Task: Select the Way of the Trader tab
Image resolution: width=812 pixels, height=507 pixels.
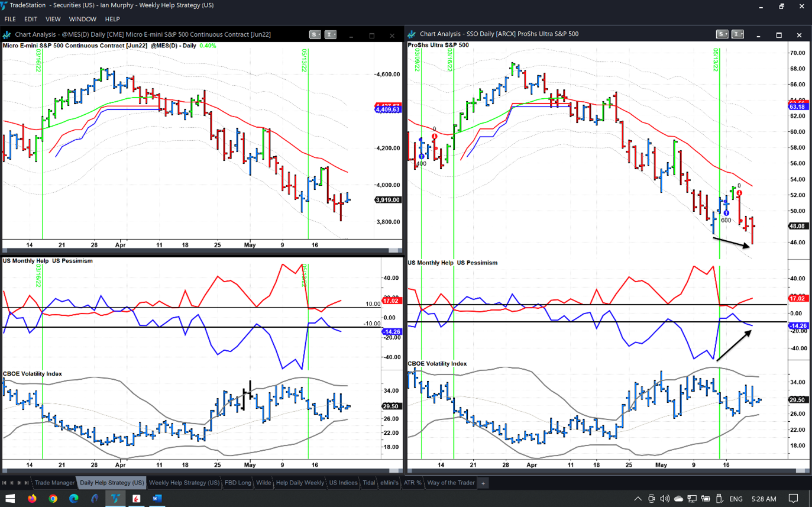Action: tap(451, 483)
